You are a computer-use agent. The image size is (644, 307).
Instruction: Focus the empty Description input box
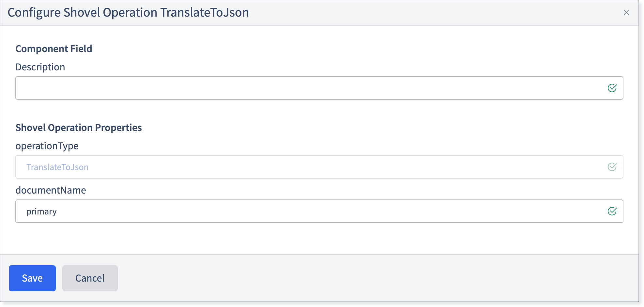[x=319, y=88]
